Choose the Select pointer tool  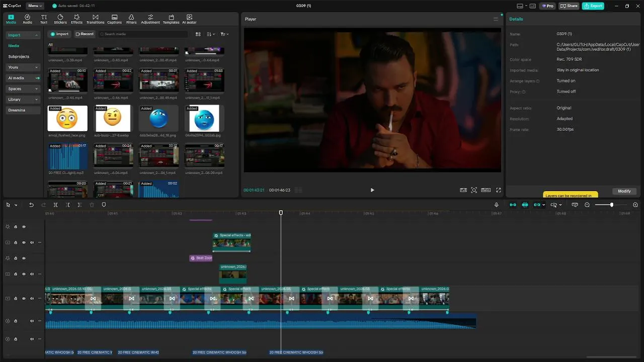[8, 205]
